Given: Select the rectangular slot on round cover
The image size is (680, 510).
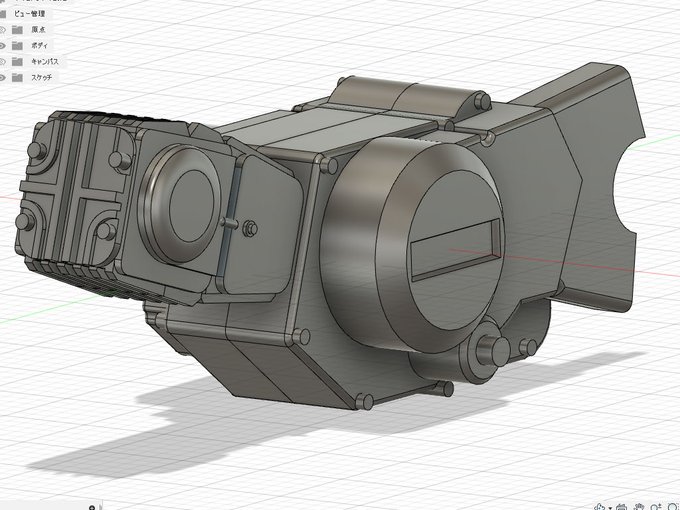Looking at the screenshot, I should tap(454, 249).
